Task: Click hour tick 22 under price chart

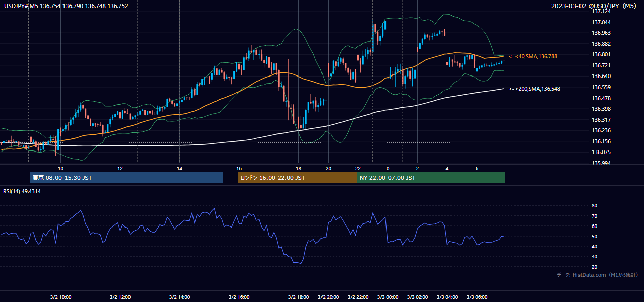Action: pyautogui.click(x=358, y=168)
